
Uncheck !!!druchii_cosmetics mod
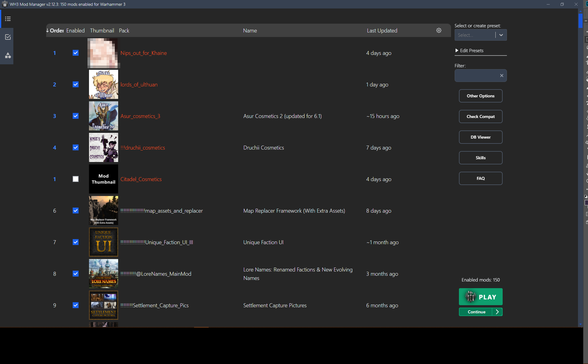pyautogui.click(x=76, y=147)
